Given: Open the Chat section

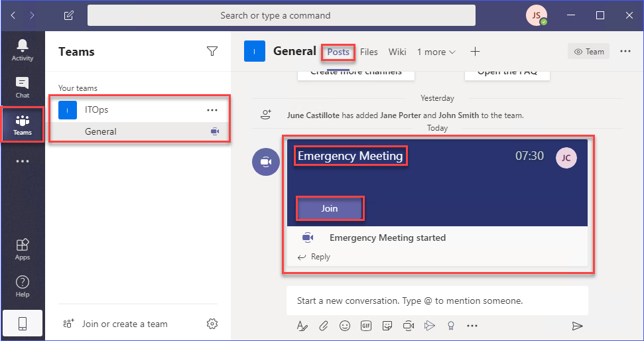Looking at the screenshot, I should click(22, 88).
